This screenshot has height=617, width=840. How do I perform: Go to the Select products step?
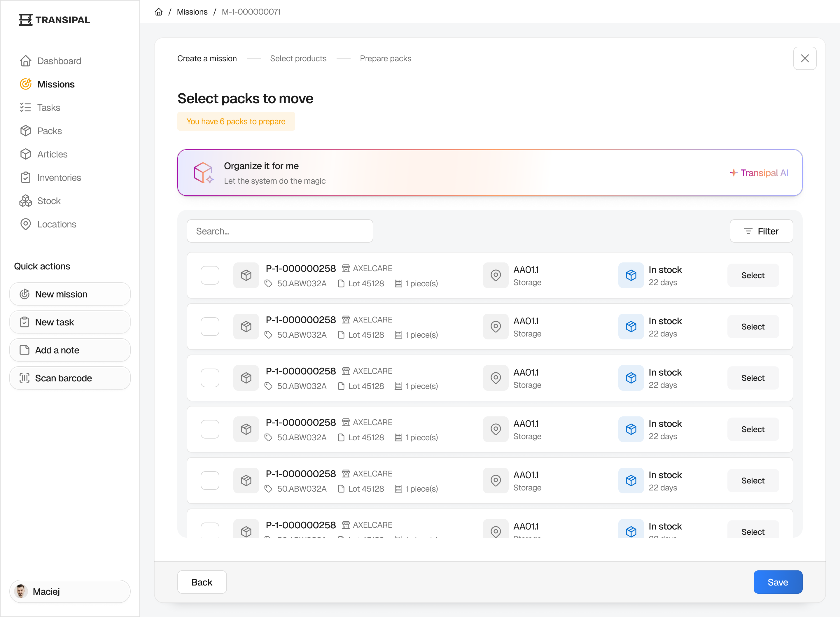pyautogui.click(x=298, y=59)
